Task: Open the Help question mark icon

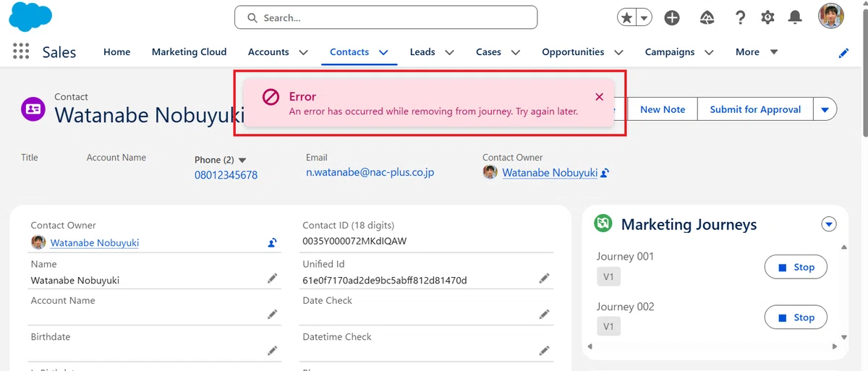Action: tap(740, 17)
